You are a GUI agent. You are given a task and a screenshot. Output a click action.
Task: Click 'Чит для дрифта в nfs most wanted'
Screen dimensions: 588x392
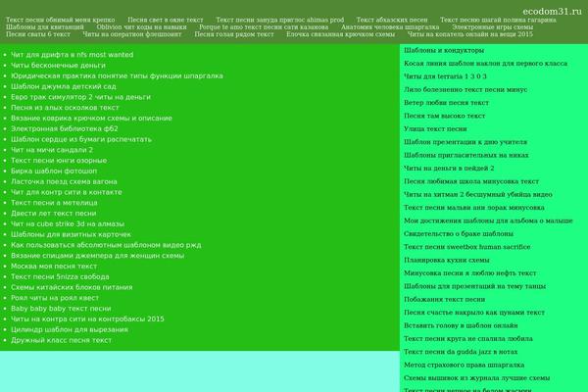(x=72, y=55)
